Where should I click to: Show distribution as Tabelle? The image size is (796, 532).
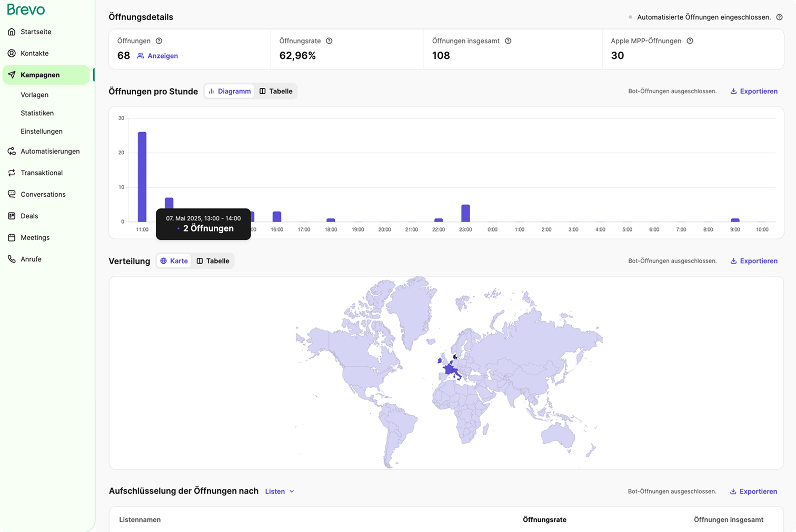click(x=213, y=261)
